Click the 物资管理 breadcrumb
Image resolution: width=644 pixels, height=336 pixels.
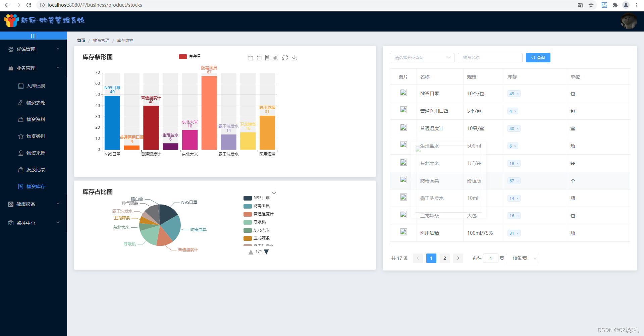(101, 41)
